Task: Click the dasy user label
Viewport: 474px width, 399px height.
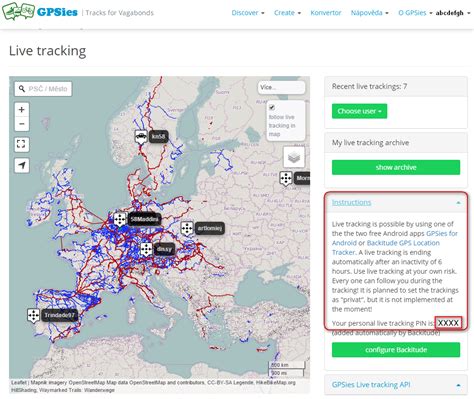Action: pyautogui.click(x=164, y=249)
